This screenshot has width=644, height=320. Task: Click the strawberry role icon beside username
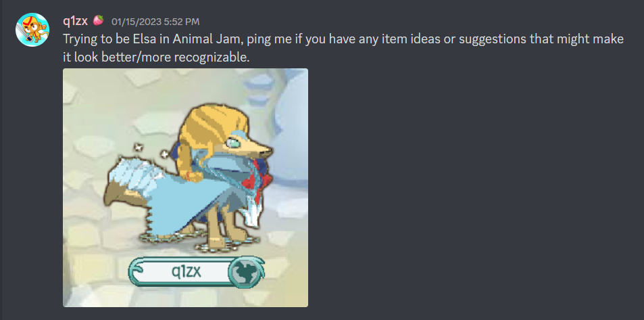pyautogui.click(x=98, y=20)
